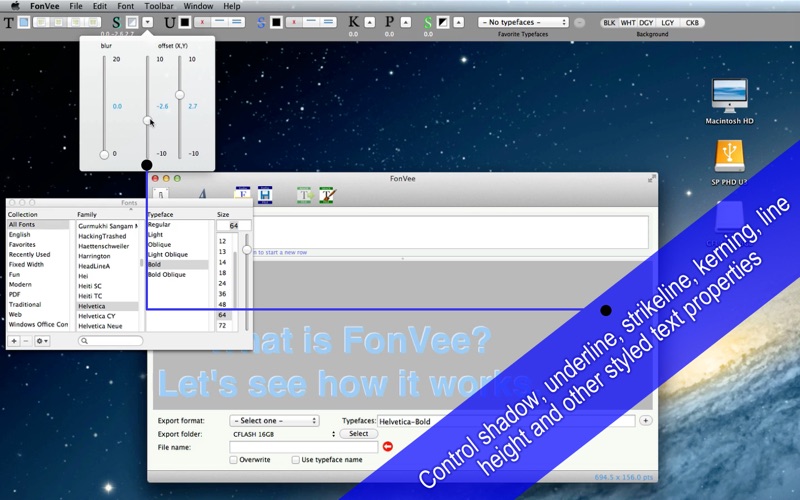Open the Export format Select one dropdown
The image size is (800, 500).
click(x=274, y=420)
